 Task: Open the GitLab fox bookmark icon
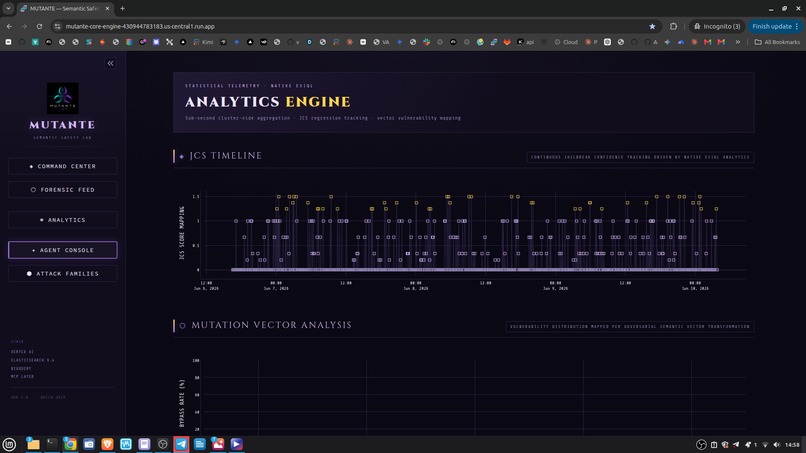tap(507, 42)
